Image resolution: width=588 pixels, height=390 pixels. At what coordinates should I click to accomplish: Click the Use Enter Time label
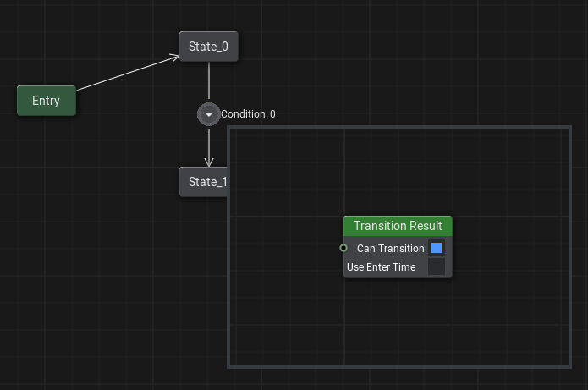point(381,267)
